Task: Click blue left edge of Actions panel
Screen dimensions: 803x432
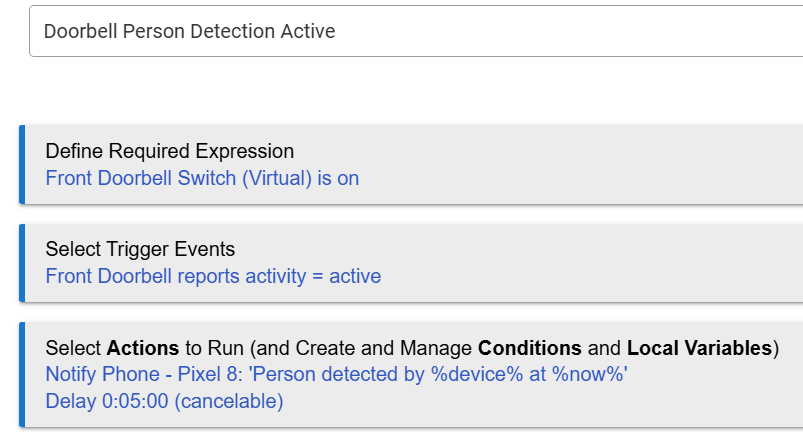Action: click(x=21, y=374)
